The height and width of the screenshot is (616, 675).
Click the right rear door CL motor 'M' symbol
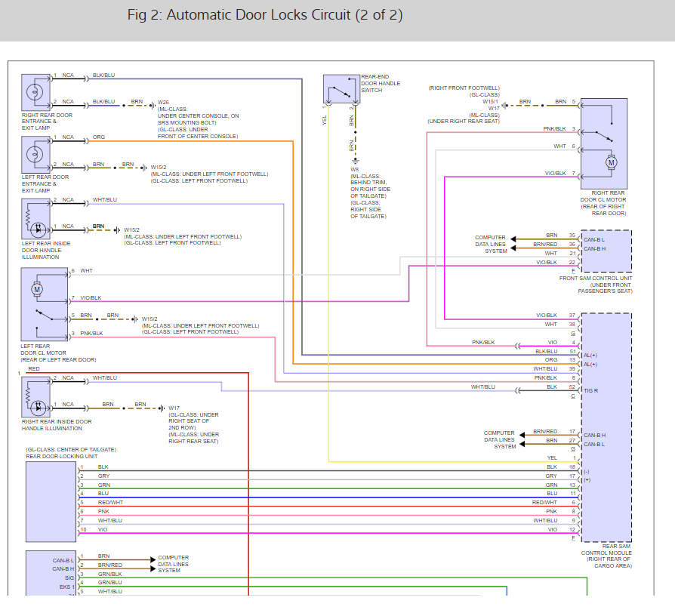[612, 162]
